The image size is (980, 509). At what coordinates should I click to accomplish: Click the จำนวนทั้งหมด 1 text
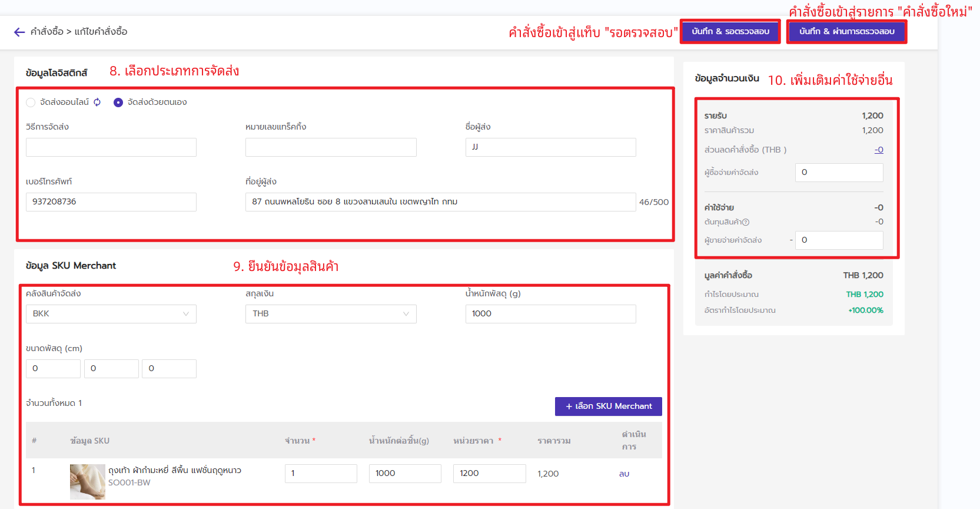pos(54,404)
